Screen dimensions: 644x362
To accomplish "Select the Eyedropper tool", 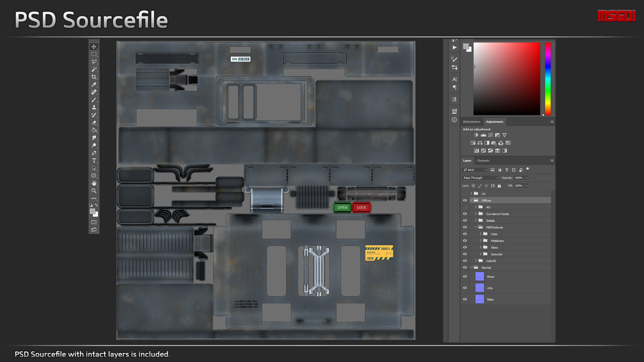I will coord(94,85).
